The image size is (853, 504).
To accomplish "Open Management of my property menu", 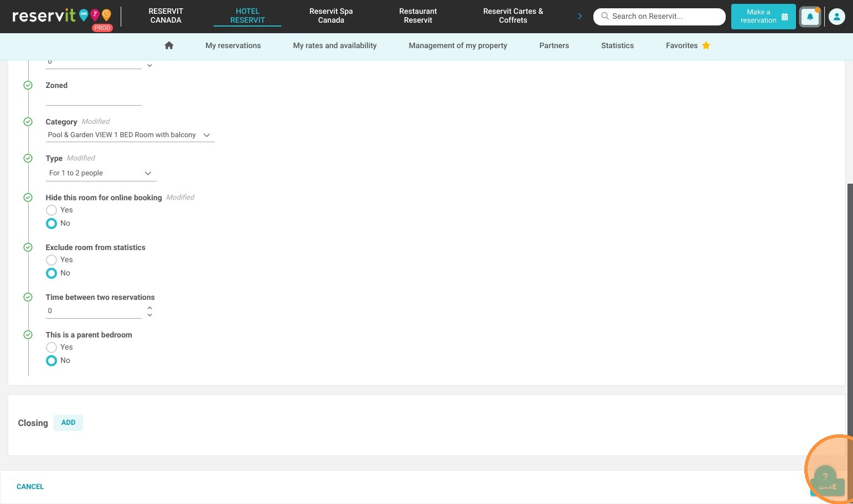I will coord(458,45).
